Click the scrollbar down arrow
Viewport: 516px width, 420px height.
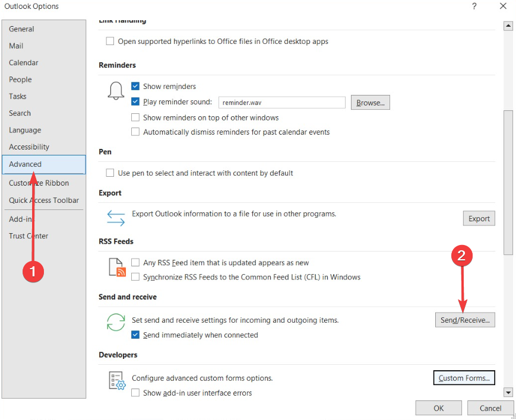point(508,392)
